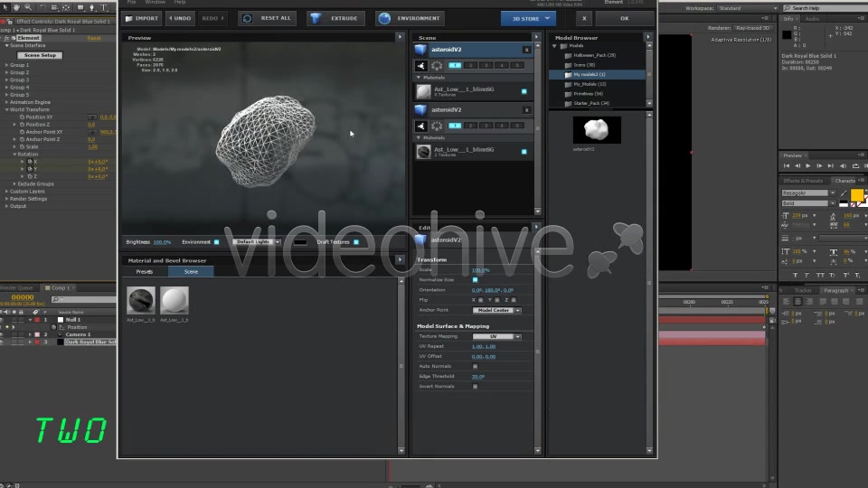This screenshot has width=868, height=488.
Task: Open Anchor Point Model Center dropdown
Action: pyautogui.click(x=496, y=310)
